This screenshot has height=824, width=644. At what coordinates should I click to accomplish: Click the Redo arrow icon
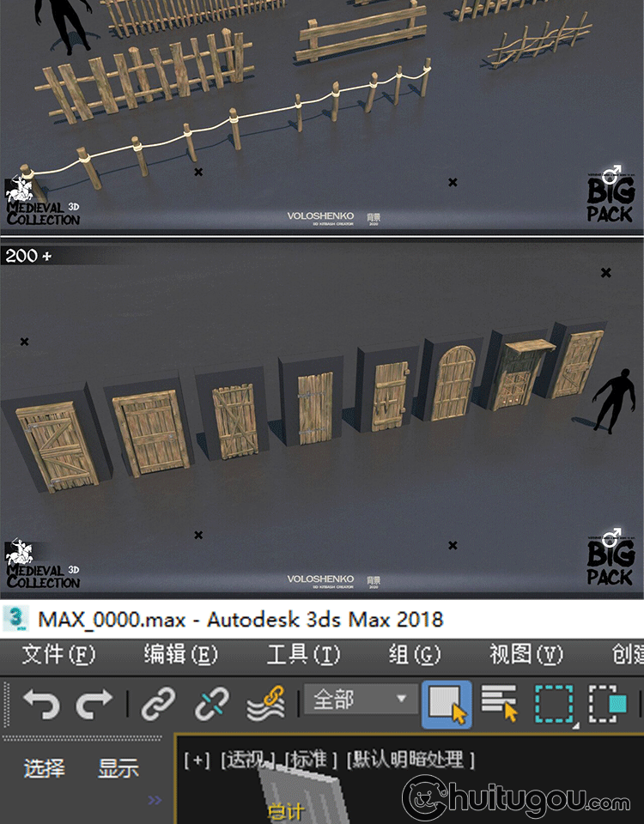point(94,705)
